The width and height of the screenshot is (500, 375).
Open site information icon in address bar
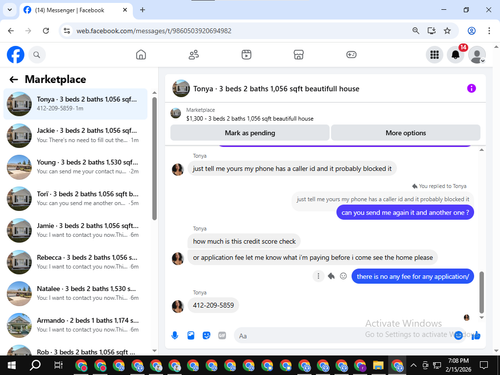(67, 31)
